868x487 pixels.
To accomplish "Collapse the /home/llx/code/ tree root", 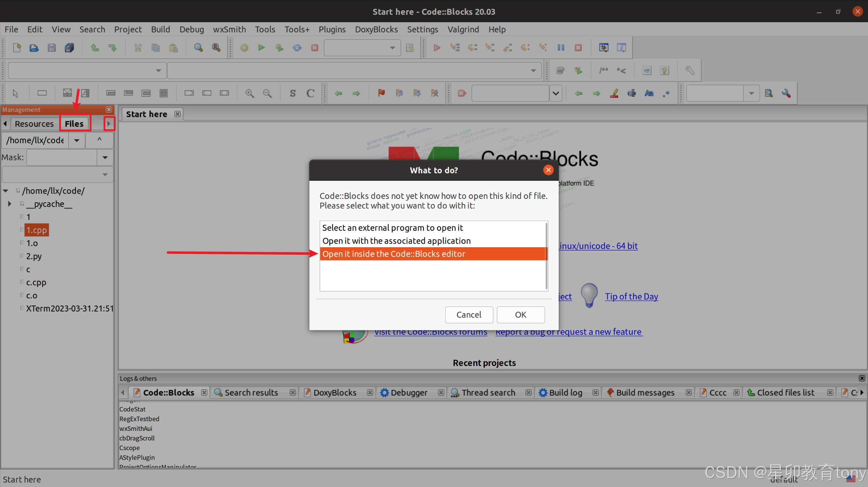I will click(x=6, y=191).
